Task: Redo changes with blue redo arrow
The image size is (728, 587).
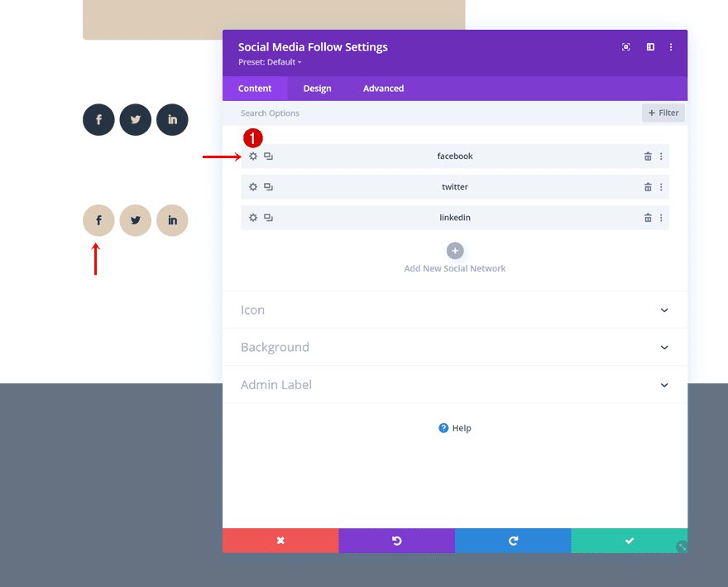Action: pyautogui.click(x=513, y=540)
